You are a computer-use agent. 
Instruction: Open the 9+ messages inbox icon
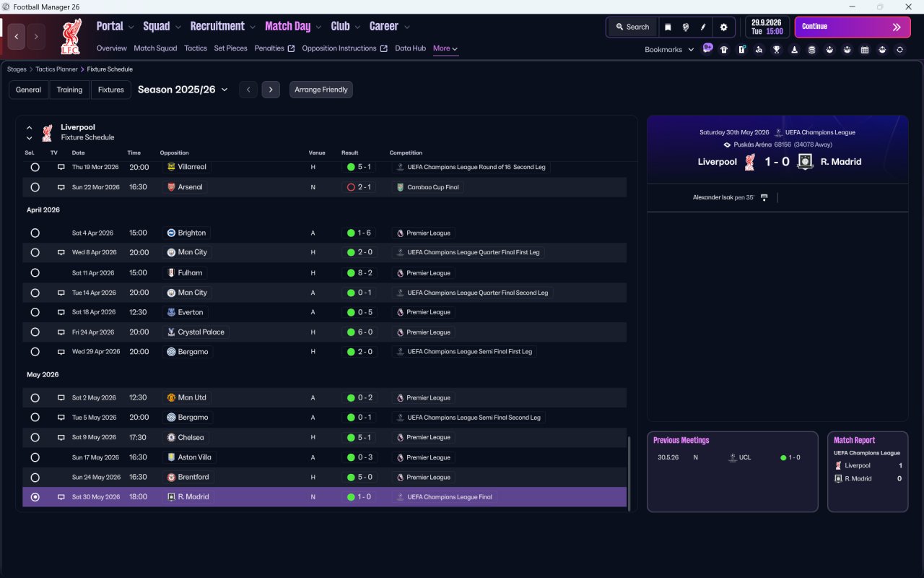pyautogui.click(x=707, y=48)
